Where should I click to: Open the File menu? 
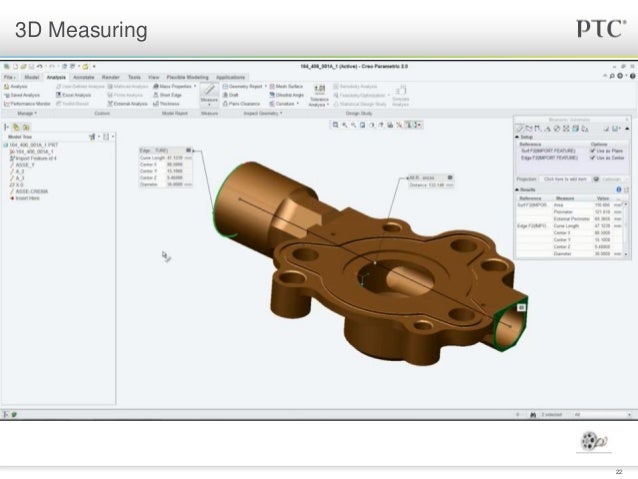coord(9,77)
